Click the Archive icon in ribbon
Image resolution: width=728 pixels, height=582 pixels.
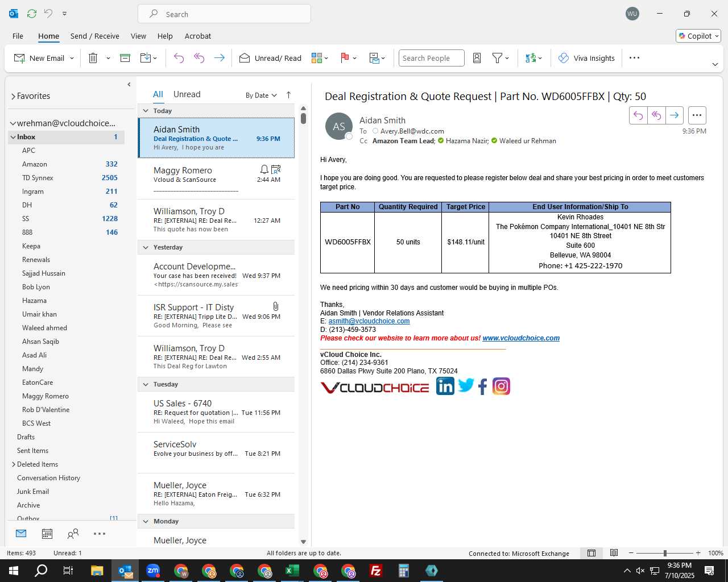(125, 58)
